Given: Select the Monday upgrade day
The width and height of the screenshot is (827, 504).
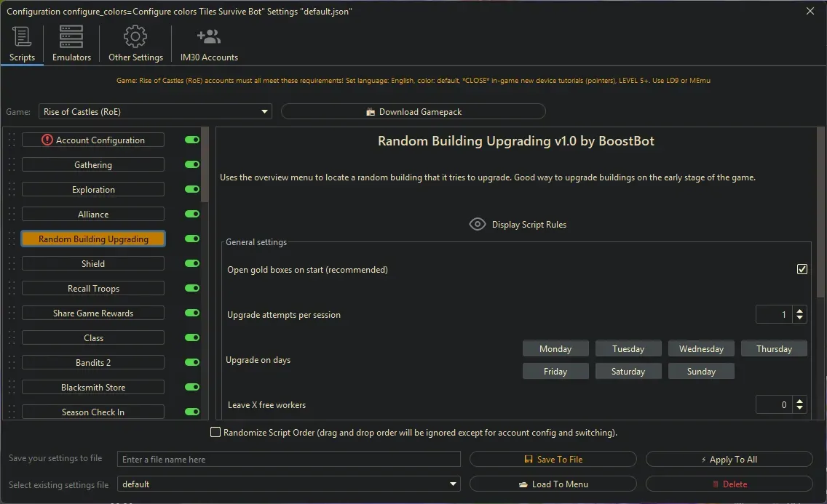Looking at the screenshot, I should click(x=555, y=348).
